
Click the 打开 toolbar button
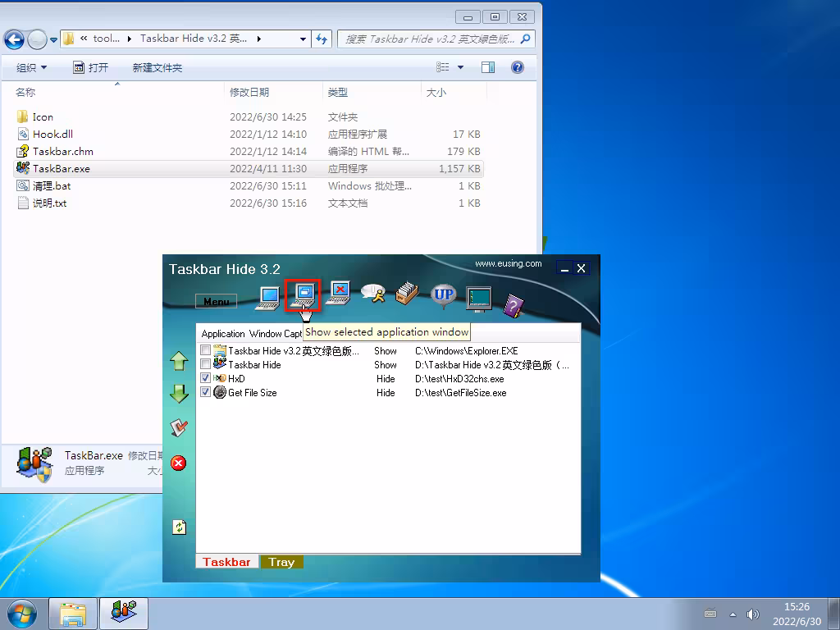pyautogui.click(x=90, y=67)
